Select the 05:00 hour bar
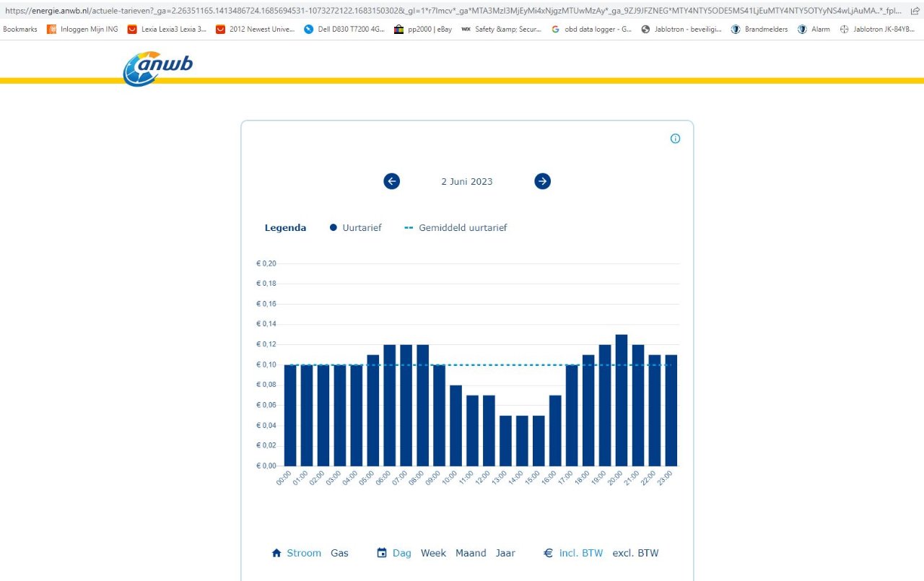 [x=373, y=410]
